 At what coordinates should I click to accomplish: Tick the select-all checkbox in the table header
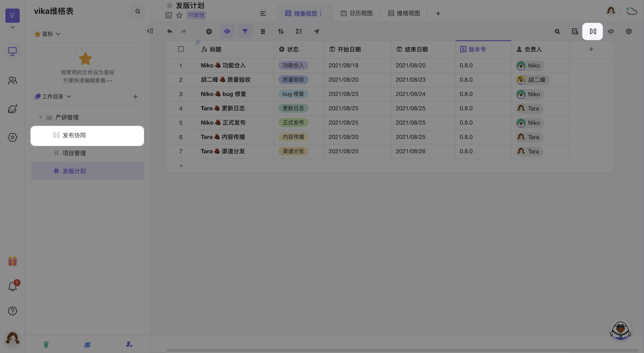coord(181,49)
